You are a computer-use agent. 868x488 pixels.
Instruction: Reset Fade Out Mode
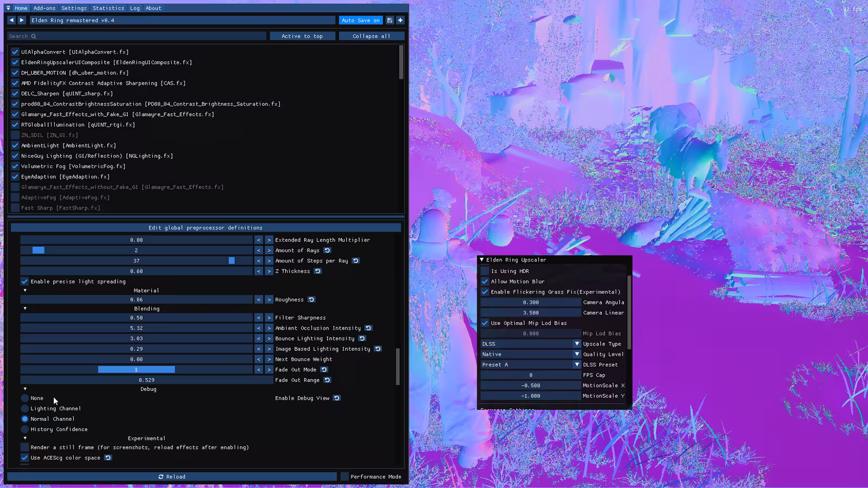pyautogui.click(x=324, y=369)
